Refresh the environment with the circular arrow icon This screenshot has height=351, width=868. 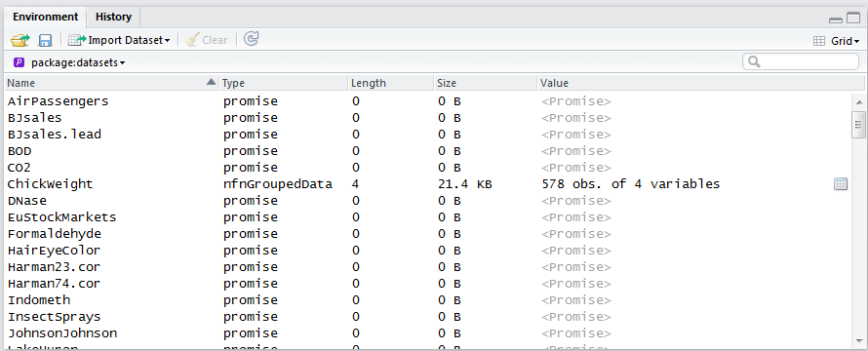[x=252, y=39]
